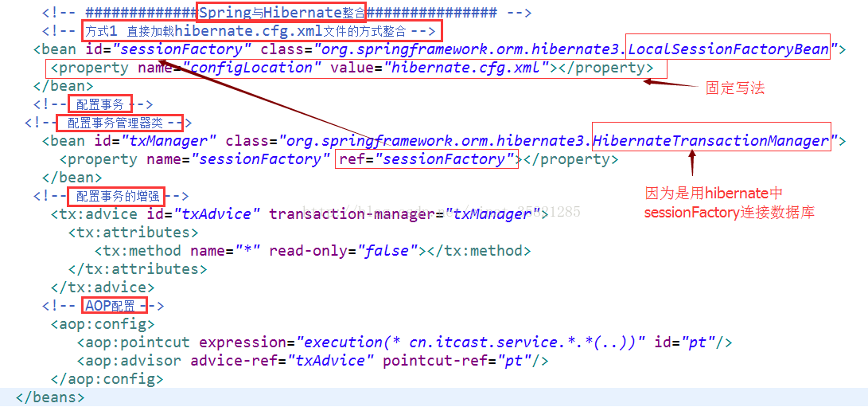
Task: Click the "AOP配置" comment
Action: point(110,306)
